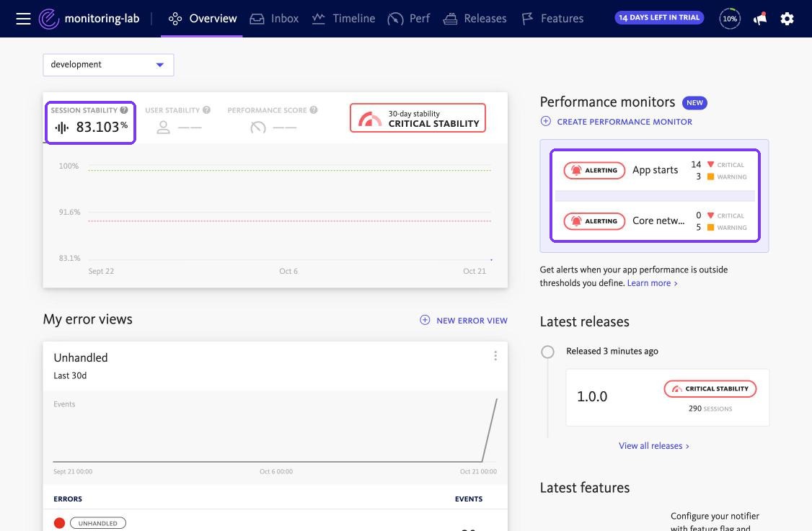Viewport: 812px width, 531px height.
Task: Click the App starts Alerting badge
Action: pos(594,170)
